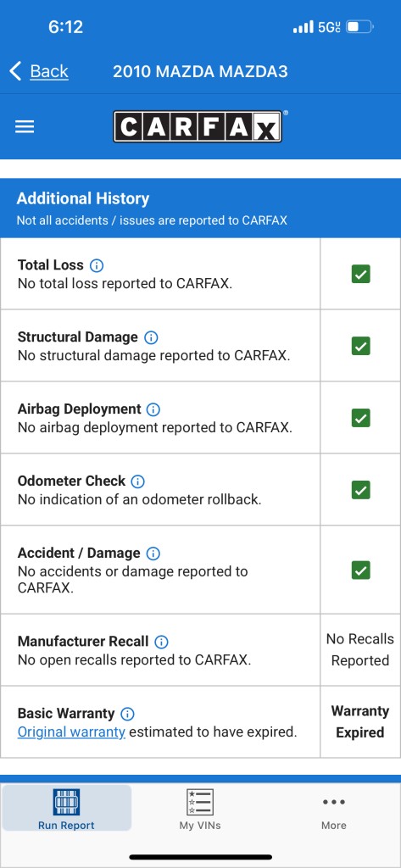Switch to the Run Report tab
401x868 pixels.
(x=66, y=808)
